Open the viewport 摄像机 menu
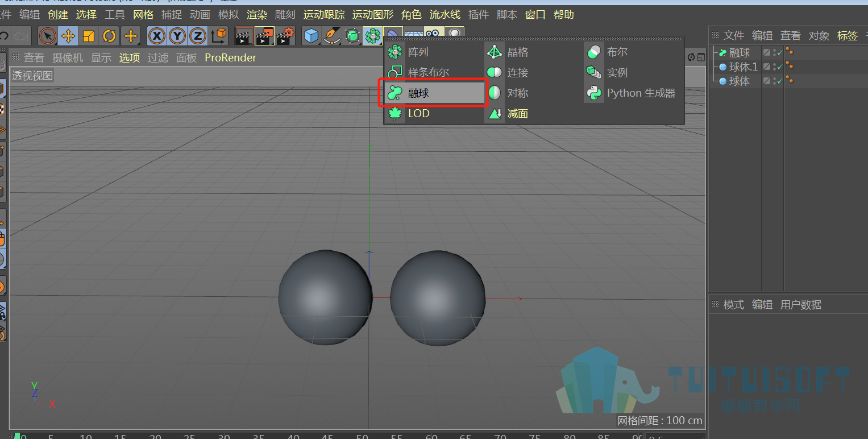The height and width of the screenshot is (439, 868). click(68, 58)
